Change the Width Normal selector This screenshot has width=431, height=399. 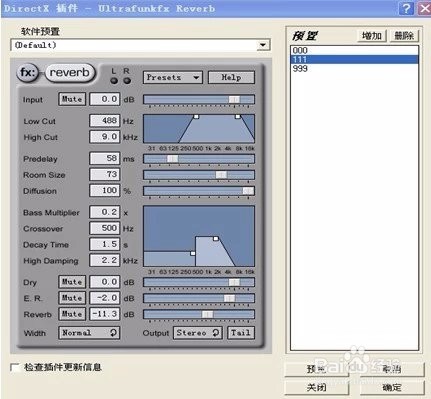pos(89,333)
